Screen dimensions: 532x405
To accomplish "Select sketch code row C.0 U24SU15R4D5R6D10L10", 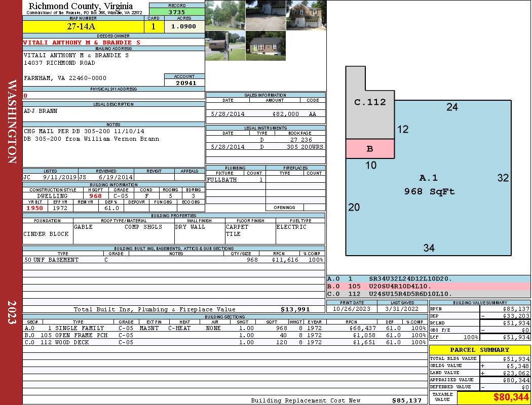I will 429,294.
